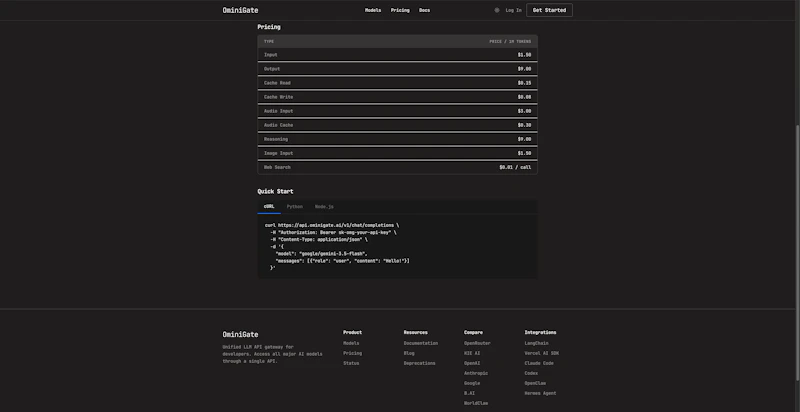Click the Web Search row label
Screen dimensions: 800x412
pos(277,167)
